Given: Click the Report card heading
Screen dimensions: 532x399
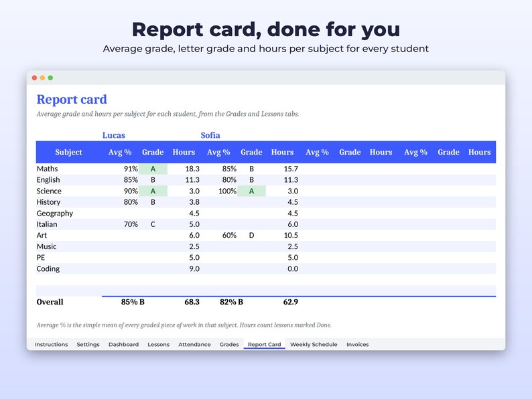Looking at the screenshot, I should coord(72,100).
